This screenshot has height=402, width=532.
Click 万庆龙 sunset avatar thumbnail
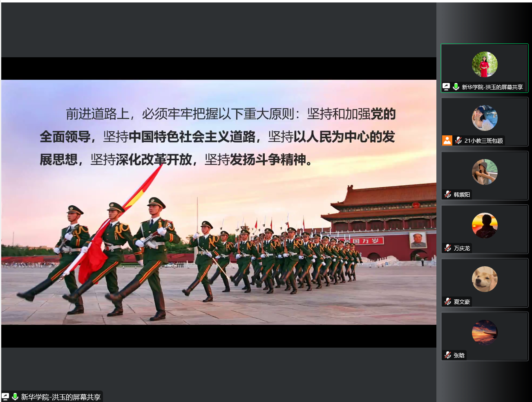[x=485, y=225]
